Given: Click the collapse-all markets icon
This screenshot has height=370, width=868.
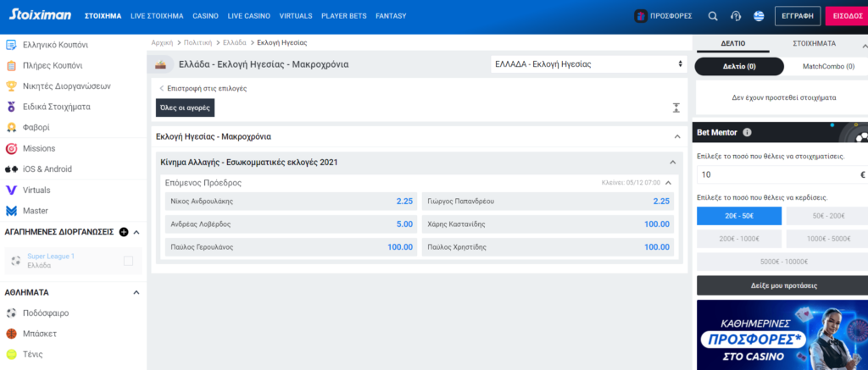Looking at the screenshot, I should tap(676, 108).
